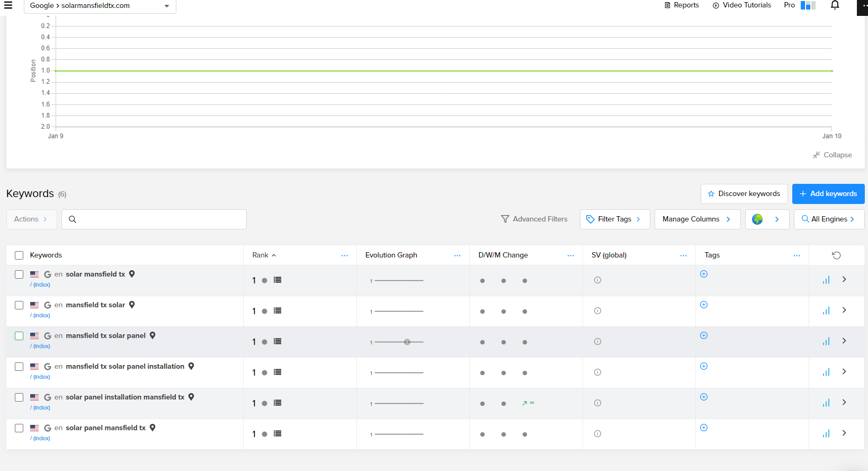Screen dimensions: 868x471
Task: Add tag to 'mansfield tx solar'
Action: pos(704,305)
